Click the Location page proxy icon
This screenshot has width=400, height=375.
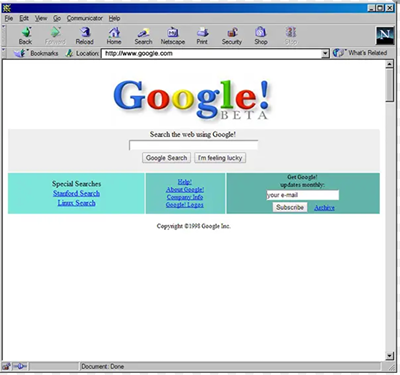pos(69,53)
